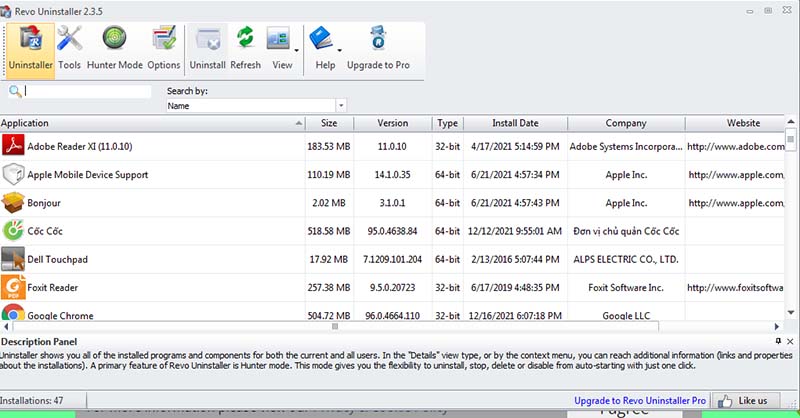The height and width of the screenshot is (418, 800).
Task: Click the list's scroll down arrow
Action: click(x=791, y=312)
